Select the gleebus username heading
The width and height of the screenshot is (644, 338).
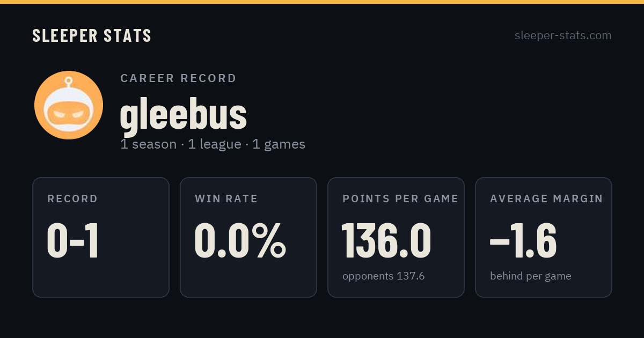point(183,115)
